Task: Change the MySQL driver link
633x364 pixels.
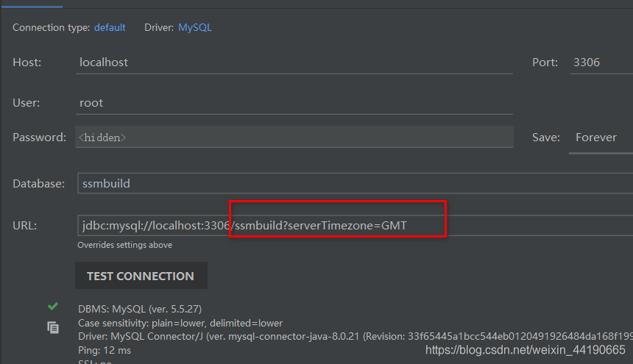Action: pyautogui.click(x=195, y=27)
